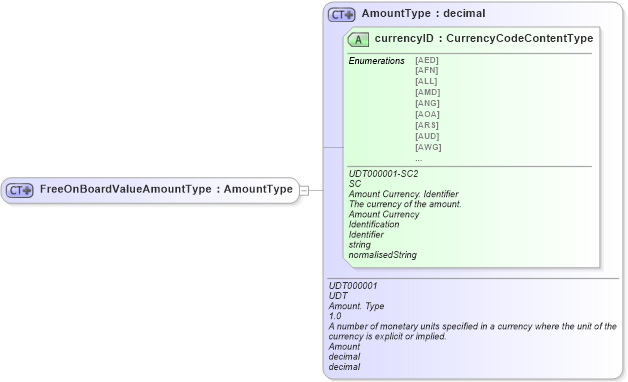
Task: Select the [AUD] enumeration value
Action: click(x=427, y=136)
